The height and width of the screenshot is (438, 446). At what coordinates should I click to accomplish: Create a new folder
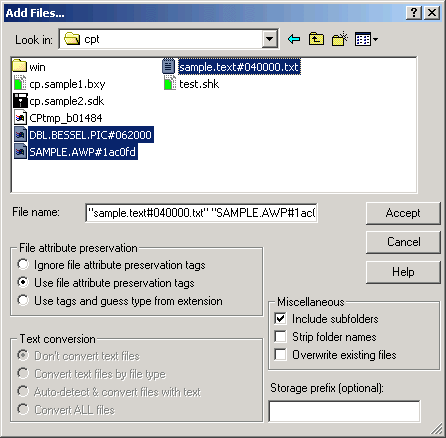tap(340, 39)
